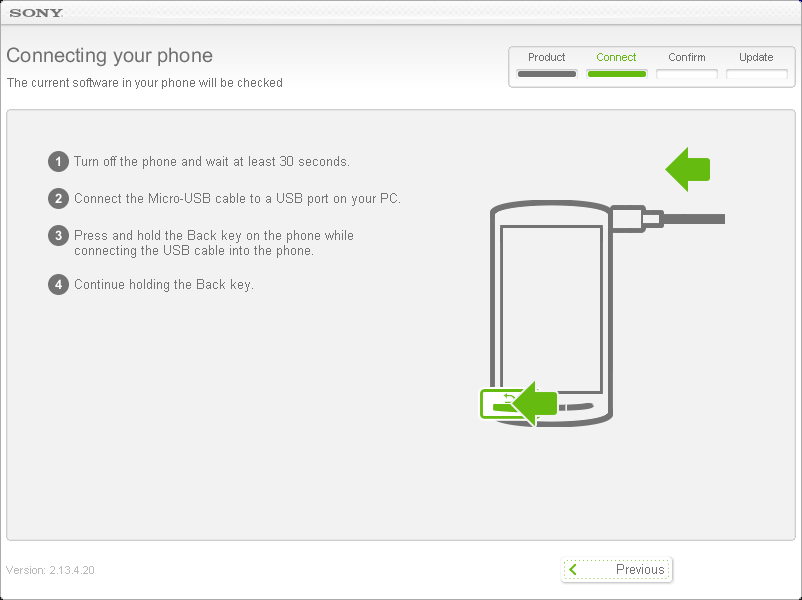
Task: Click the green chevron on Previous button
Action: [573, 569]
